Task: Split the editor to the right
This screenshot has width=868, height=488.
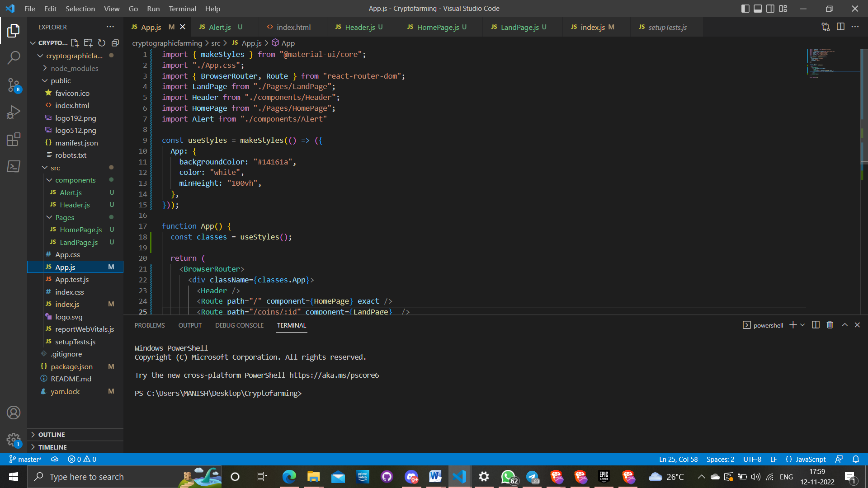Action: [x=840, y=27]
